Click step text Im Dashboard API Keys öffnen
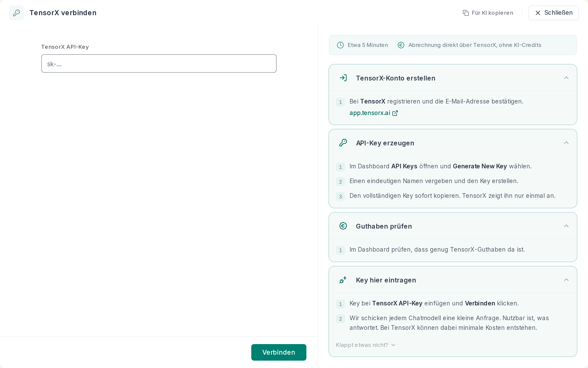588x368 pixels. [441, 167]
